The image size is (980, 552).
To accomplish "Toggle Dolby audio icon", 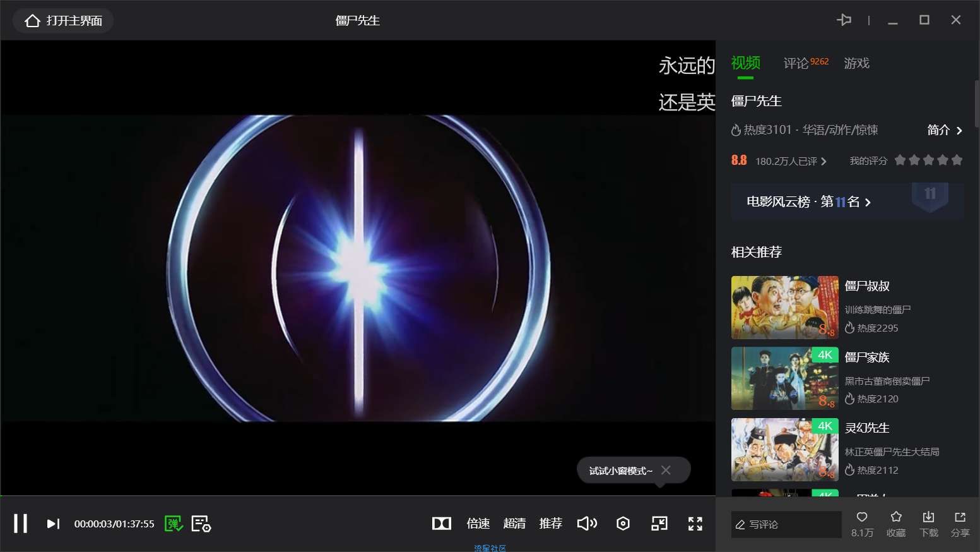I will coord(442,524).
